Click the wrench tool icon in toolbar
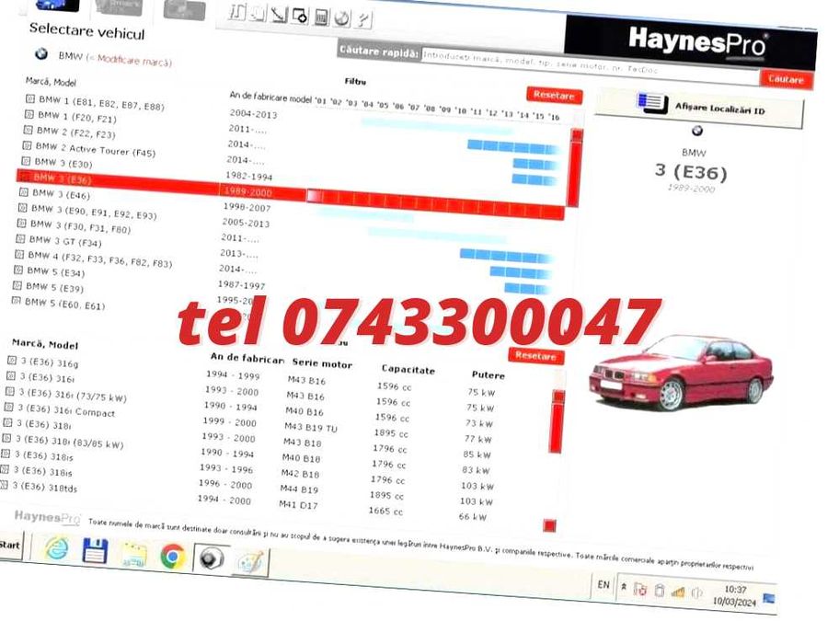The width and height of the screenshot is (839, 644). pyautogui.click(x=362, y=20)
